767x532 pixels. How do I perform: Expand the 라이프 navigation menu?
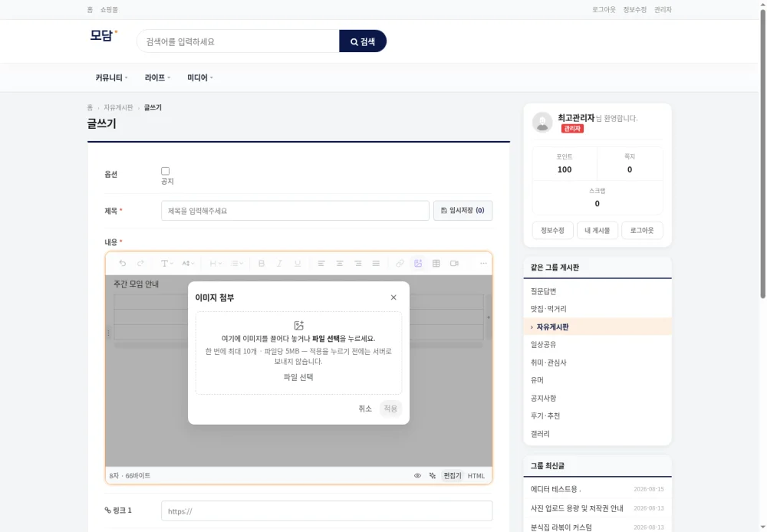[157, 77]
